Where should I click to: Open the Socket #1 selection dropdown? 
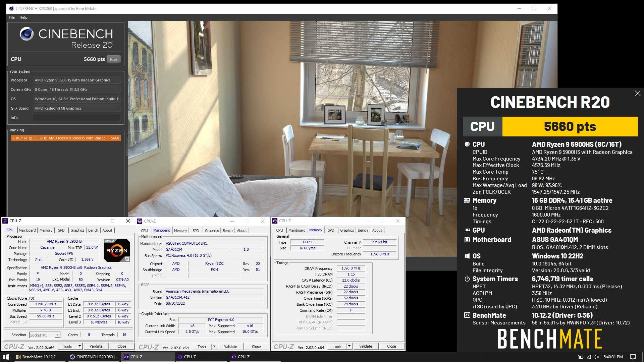click(x=57, y=335)
